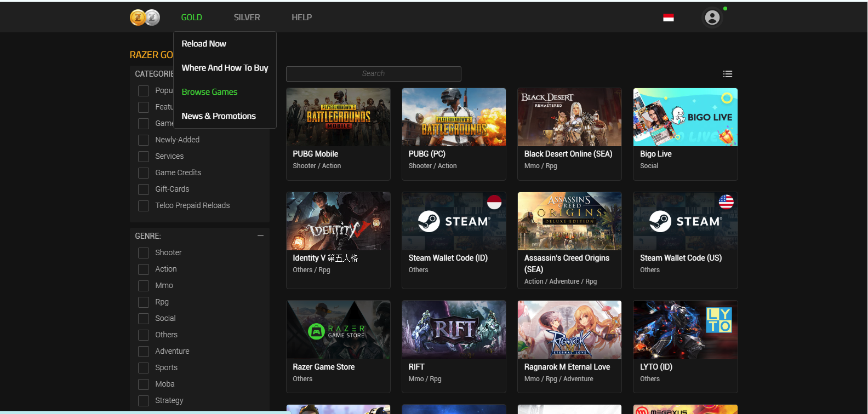The height and width of the screenshot is (414, 868).
Task: Click the RIFT title text
Action: pyautogui.click(x=416, y=367)
